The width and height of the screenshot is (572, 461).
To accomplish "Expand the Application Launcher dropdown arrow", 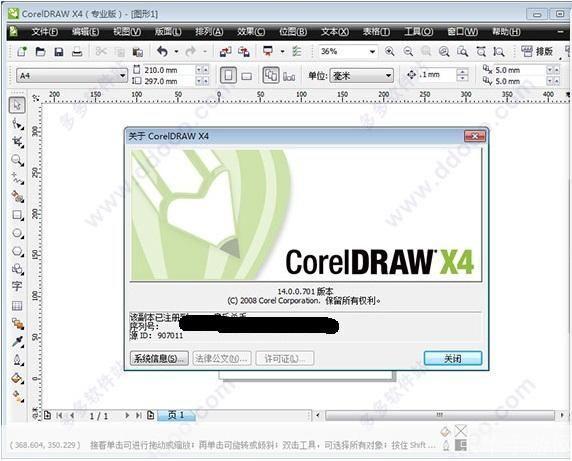I will [x=282, y=51].
